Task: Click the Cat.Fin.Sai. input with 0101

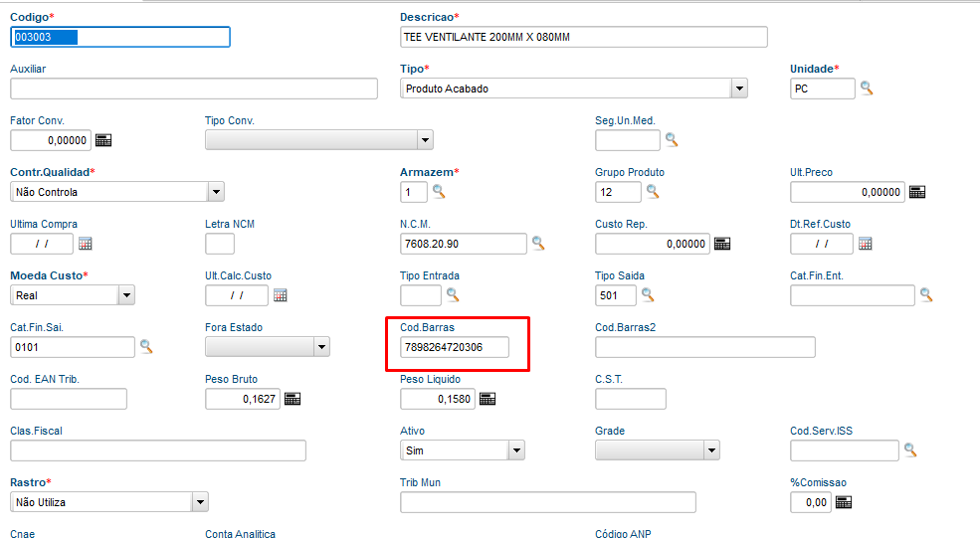Action: [73, 347]
